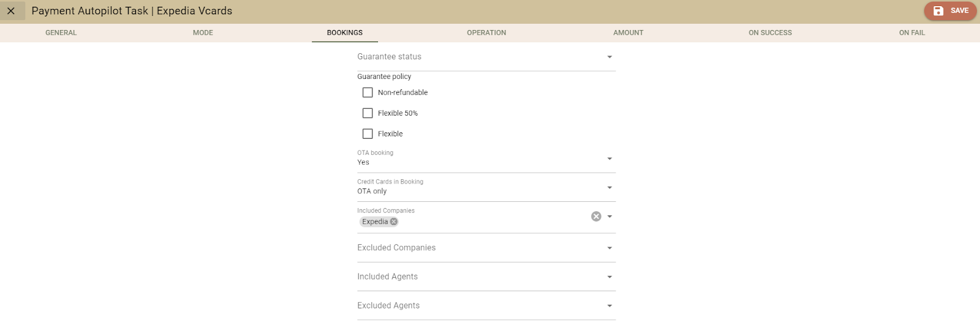The height and width of the screenshot is (331, 980).
Task: Go to the Mode tab
Action: click(x=203, y=33)
